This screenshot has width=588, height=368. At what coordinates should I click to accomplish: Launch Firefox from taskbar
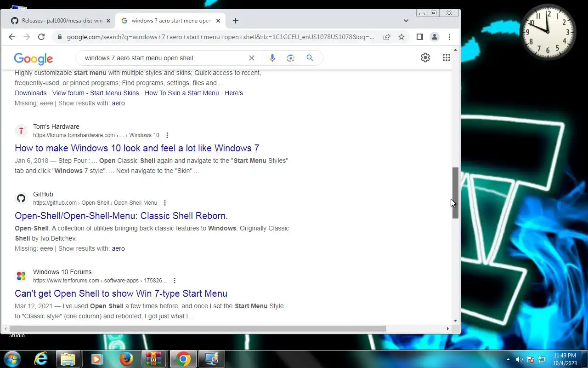coord(126,359)
